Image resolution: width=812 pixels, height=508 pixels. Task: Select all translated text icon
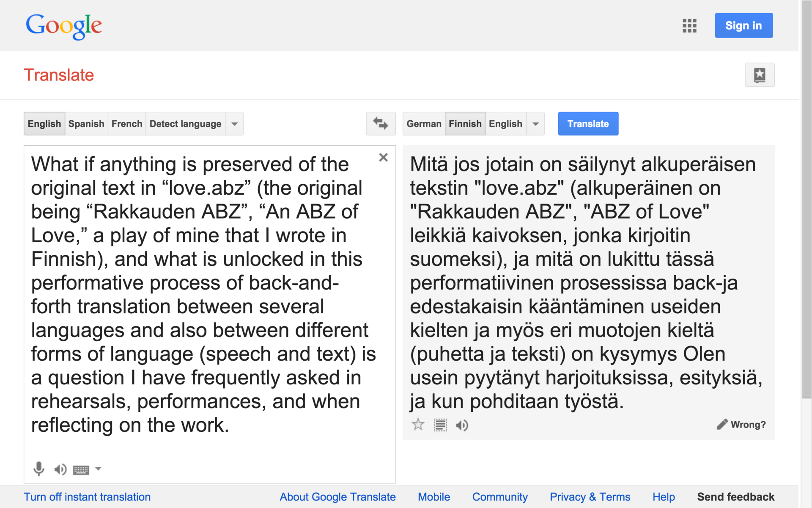pyautogui.click(x=440, y=425)
